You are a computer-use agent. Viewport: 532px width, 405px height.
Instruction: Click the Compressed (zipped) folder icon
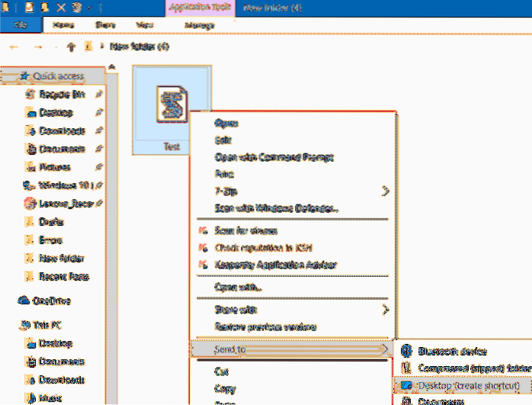tap(406, 368)
